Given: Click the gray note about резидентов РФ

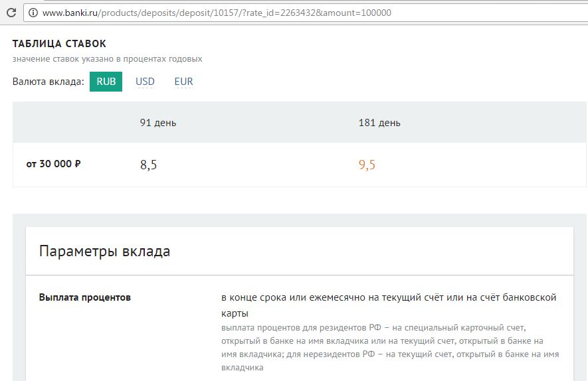Looking at the screenshot, I should (x=390, y=347).
